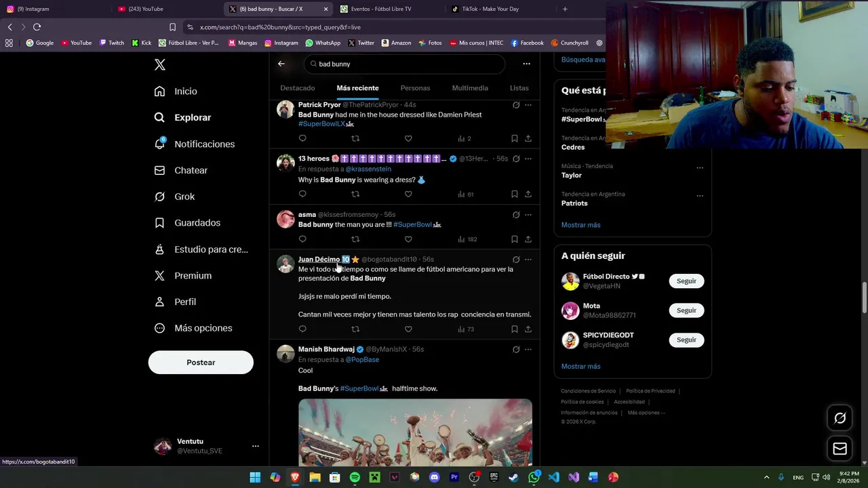Image resolution: width=868 pixels, height=488 pixels.
Task: Go back with search arrow
Action: click(281, 64)
